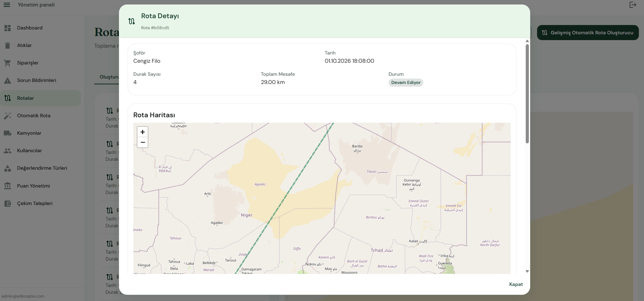Open the hamburger menu icon
This screenshot has width=644, height=301.
(x=7, y=5)
